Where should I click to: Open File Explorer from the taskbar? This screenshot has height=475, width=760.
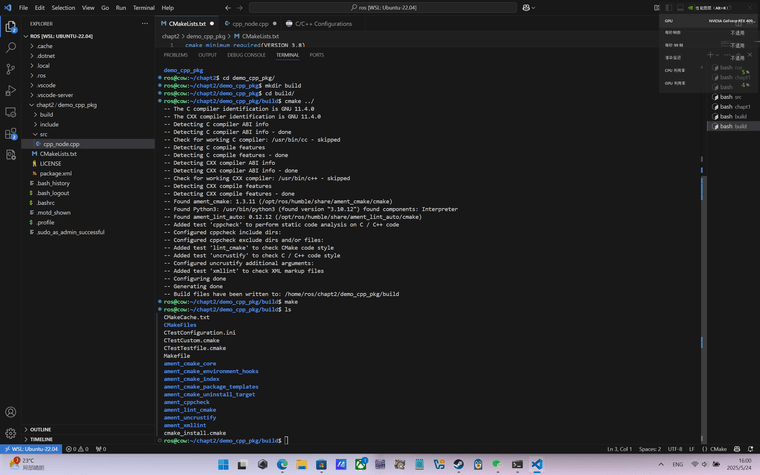click(x=301, y=464)
